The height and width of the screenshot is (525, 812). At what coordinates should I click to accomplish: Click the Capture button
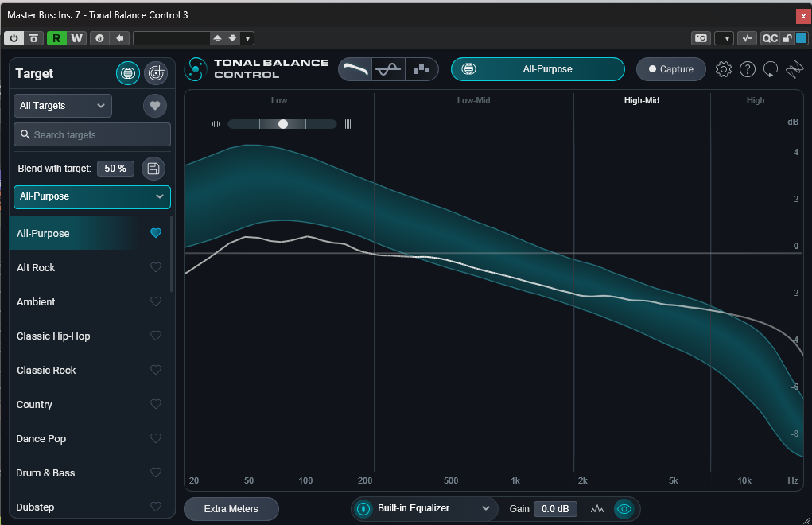coord(671,69)
